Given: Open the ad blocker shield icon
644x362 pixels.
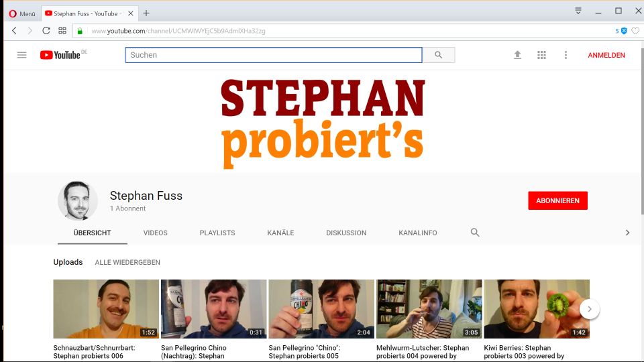Looking at the screenshot, I should tap(624, 31).
